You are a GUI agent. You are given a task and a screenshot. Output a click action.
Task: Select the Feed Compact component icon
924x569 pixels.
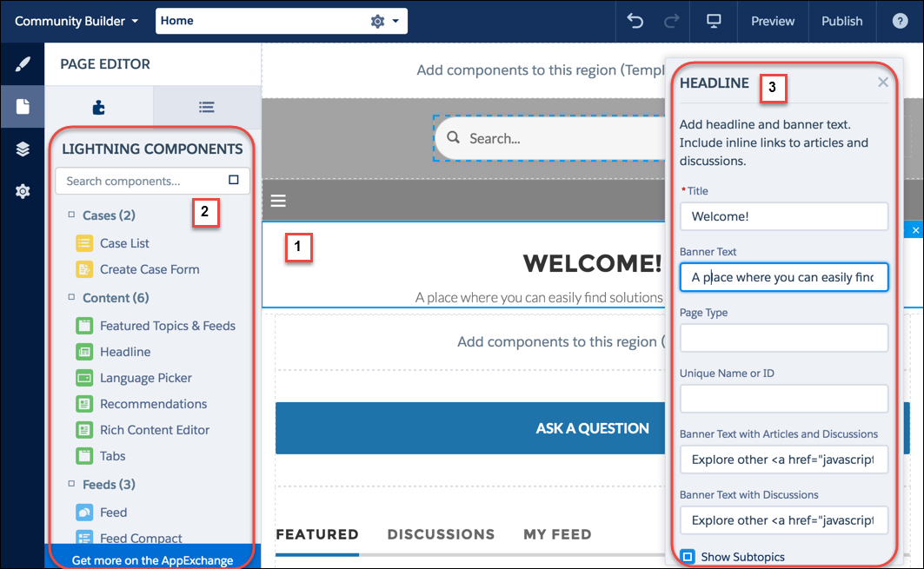tap(84, 537)
